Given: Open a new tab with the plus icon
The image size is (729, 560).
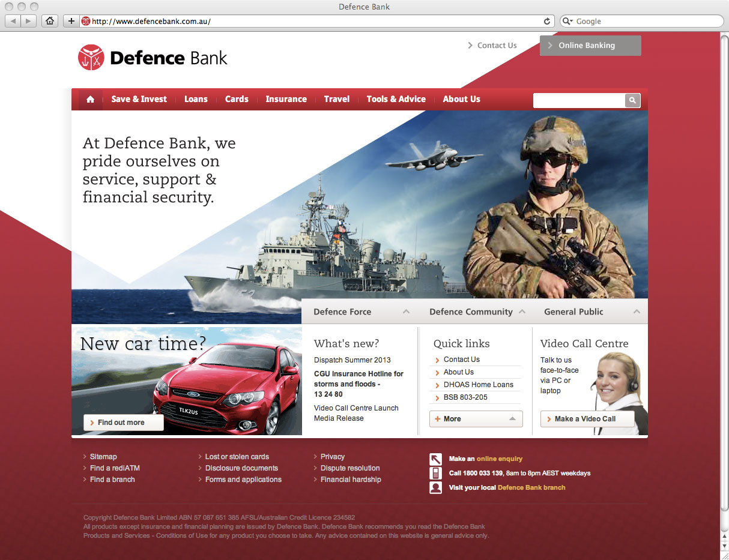Looking at the screenshot, I should coord(71,20).
